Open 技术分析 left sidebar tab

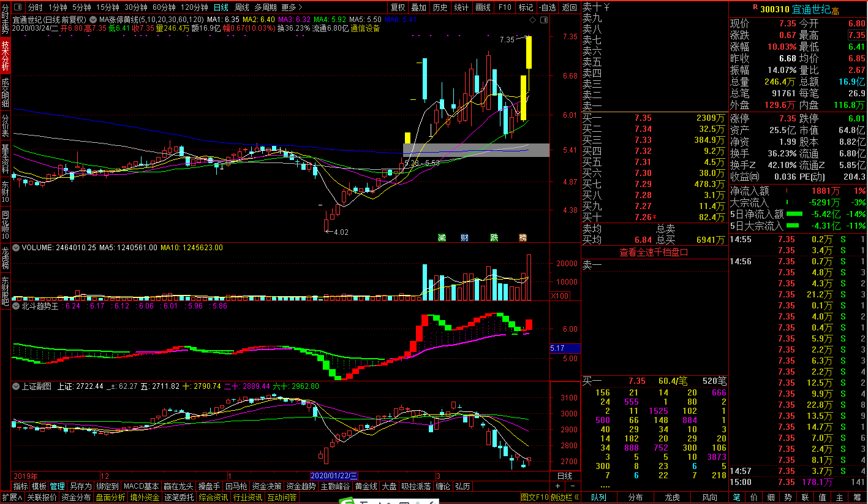(6, 56)
